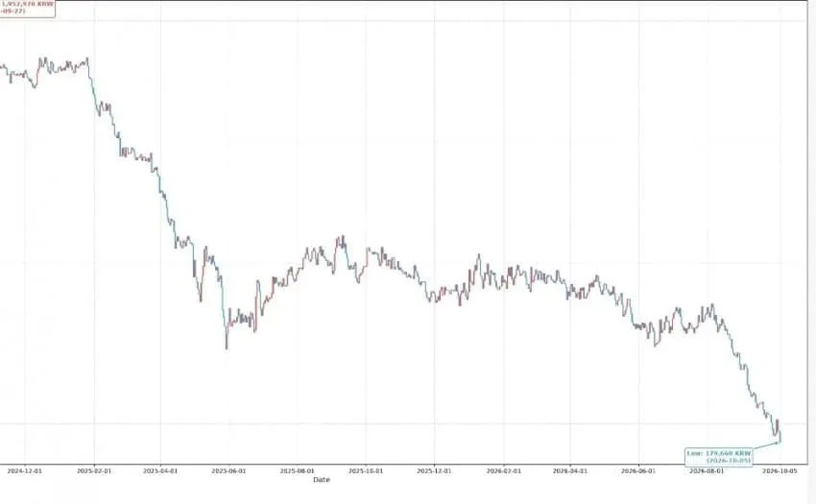
Task: Click the 2025-02-01 date axis label
Action: [94, 470]
